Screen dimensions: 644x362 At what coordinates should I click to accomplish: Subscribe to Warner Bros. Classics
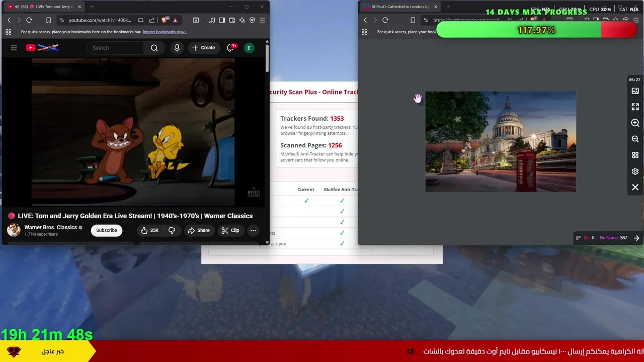[x=107, y=230]
